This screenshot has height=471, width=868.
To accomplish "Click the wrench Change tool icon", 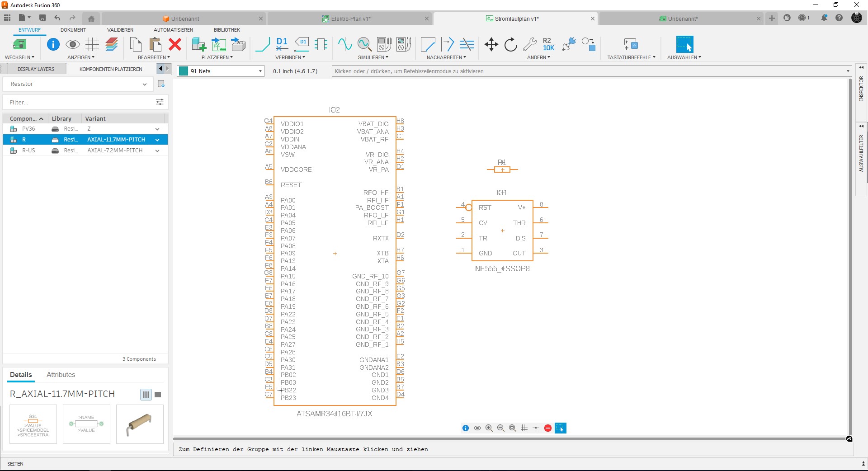I will click(x=530, y=44).
